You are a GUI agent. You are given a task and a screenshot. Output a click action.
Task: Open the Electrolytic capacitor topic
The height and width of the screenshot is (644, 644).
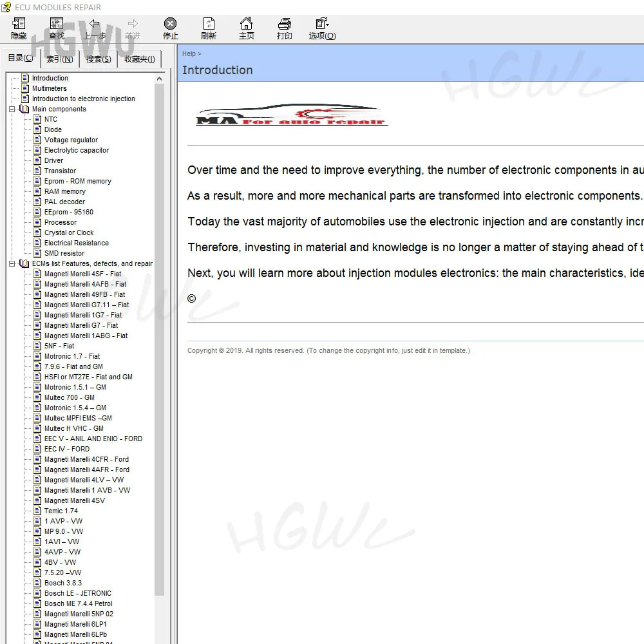coord(77,150)
